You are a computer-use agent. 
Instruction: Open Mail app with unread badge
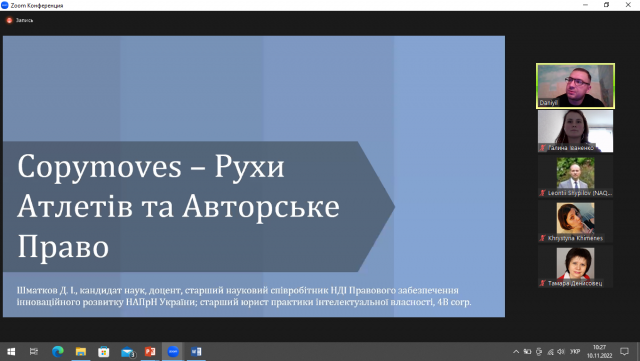pos(128,351)
